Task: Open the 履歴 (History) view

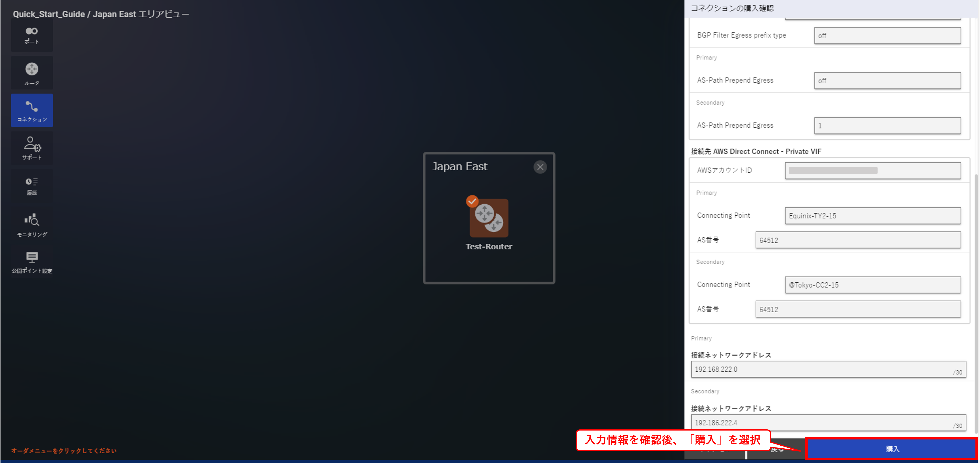Action: [32, 186]
